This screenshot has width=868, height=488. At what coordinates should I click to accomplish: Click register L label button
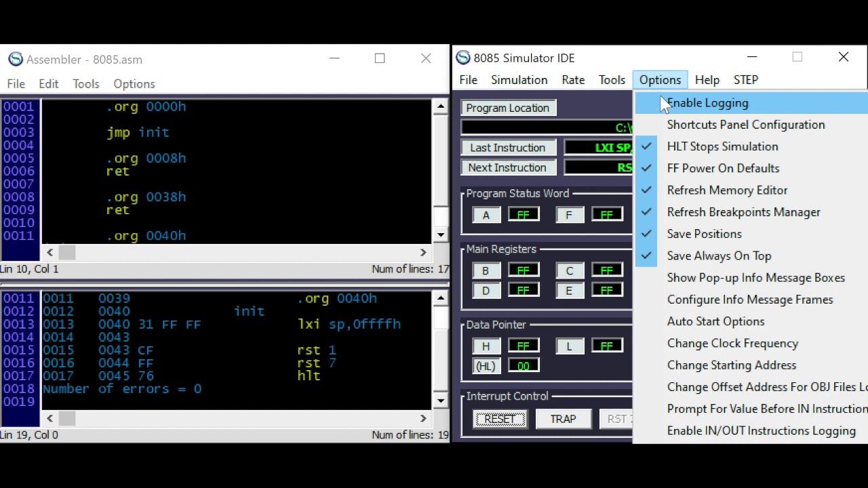coord(569,346)
